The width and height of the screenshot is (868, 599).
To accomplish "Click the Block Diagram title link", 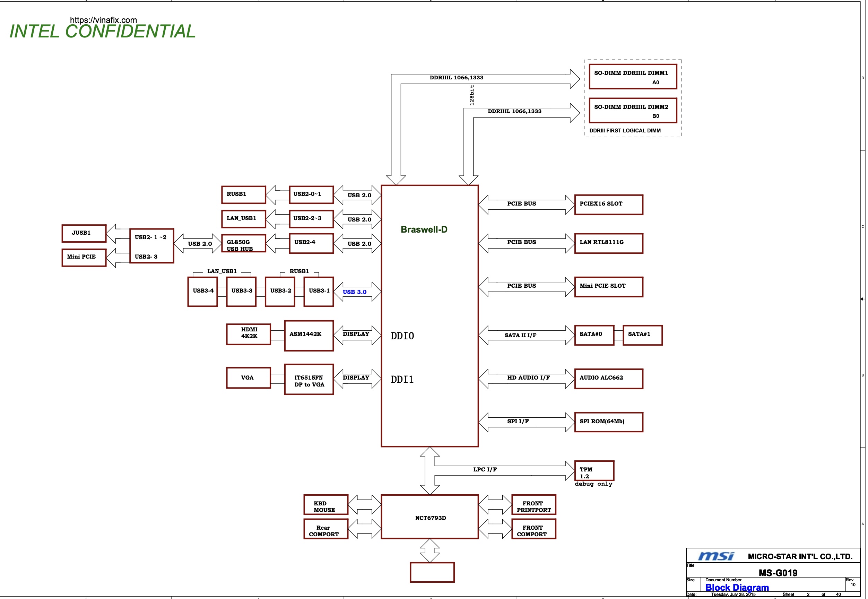I will point(737,587).
